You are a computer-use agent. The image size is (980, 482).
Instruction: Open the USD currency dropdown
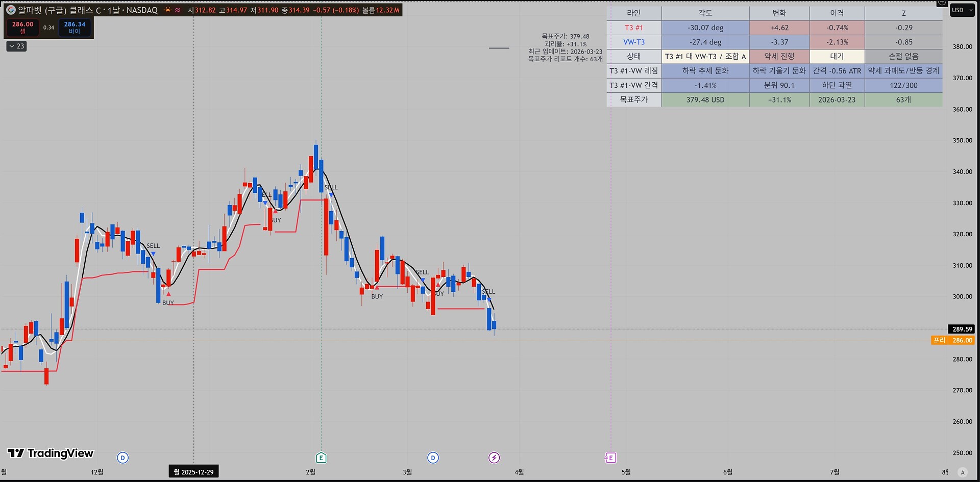(x=962, y=10)
